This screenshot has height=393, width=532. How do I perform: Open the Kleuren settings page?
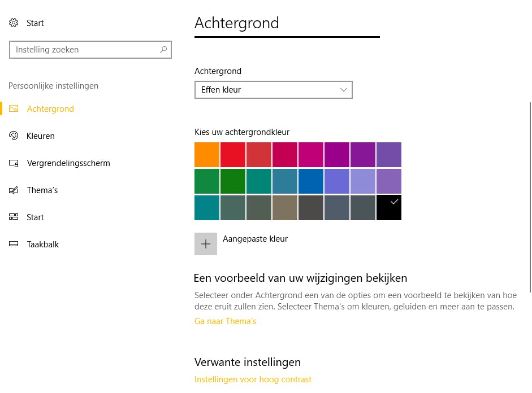click(x=41, y=136)
